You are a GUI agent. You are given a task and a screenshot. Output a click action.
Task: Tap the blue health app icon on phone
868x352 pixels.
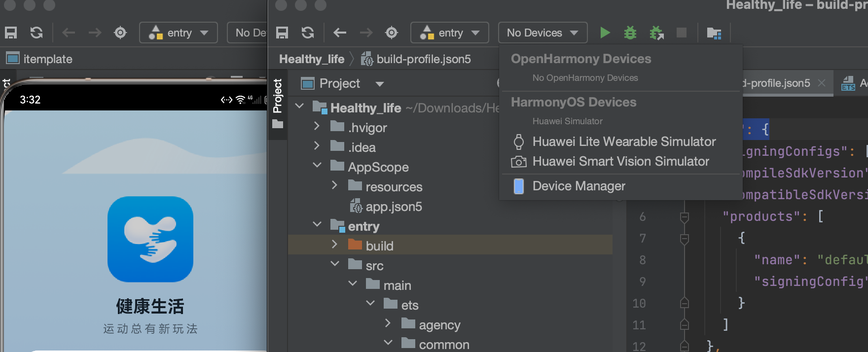150,239
